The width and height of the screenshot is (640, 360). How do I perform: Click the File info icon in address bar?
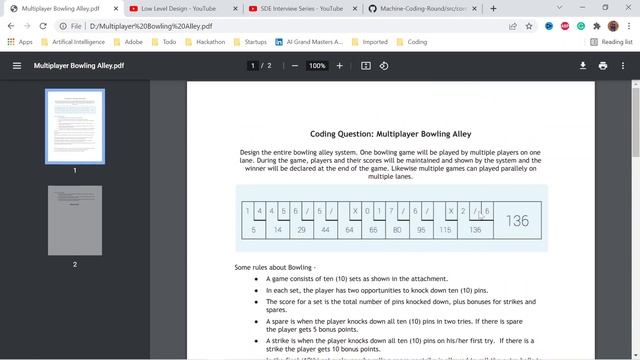(63, 26)
